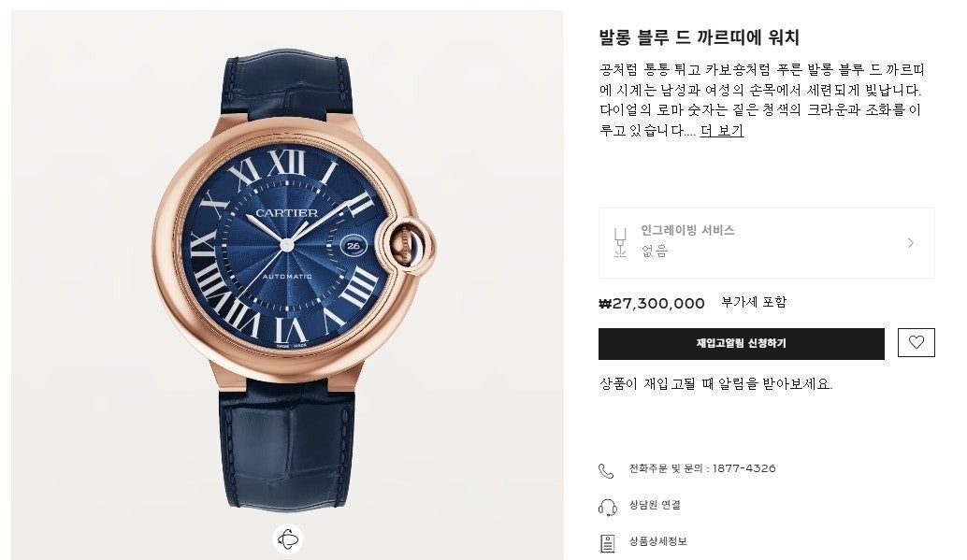Open 인그레이빙 서비스 option row

pos(767,243)
